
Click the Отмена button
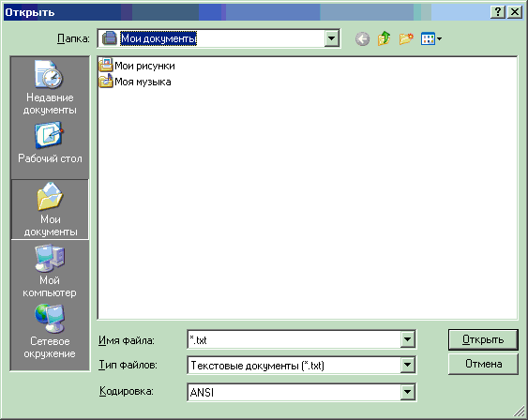(x=483, y=364)
